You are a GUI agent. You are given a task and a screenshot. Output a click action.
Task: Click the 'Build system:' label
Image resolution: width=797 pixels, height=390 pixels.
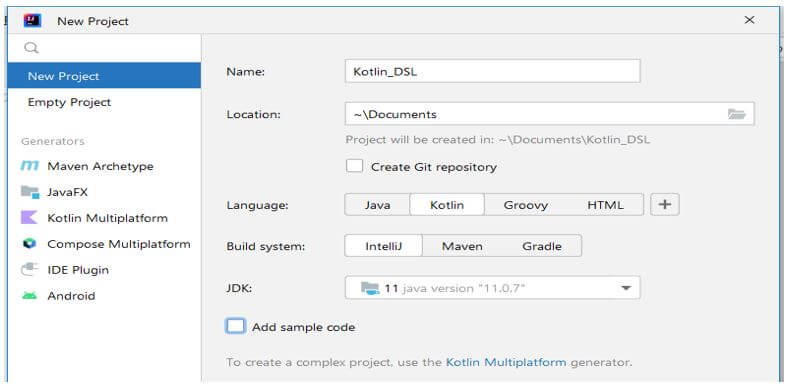click(x=265, y=247)
